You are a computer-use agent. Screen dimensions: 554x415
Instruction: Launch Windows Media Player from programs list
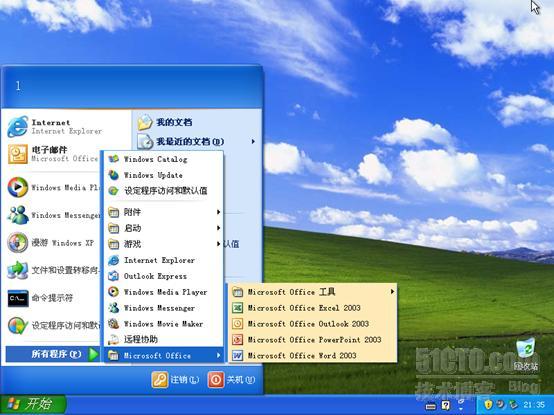(x=164, y=292)
